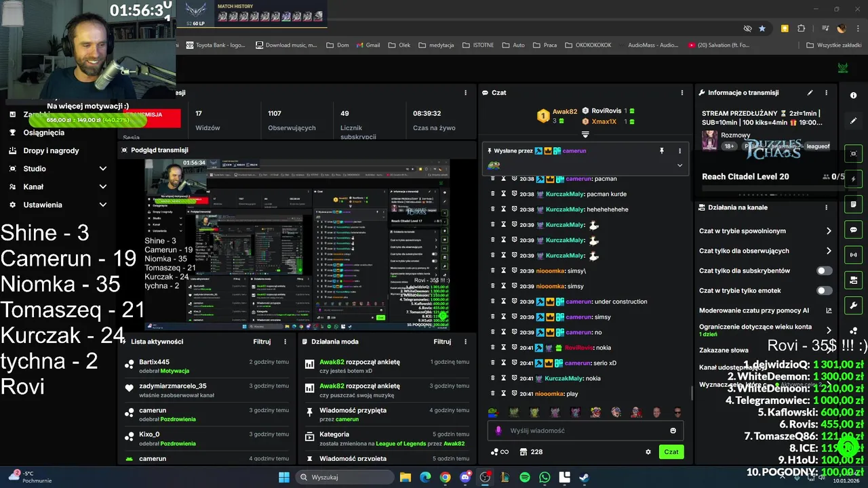Open the Wszystkie zakładki folder

pos(834,45)
